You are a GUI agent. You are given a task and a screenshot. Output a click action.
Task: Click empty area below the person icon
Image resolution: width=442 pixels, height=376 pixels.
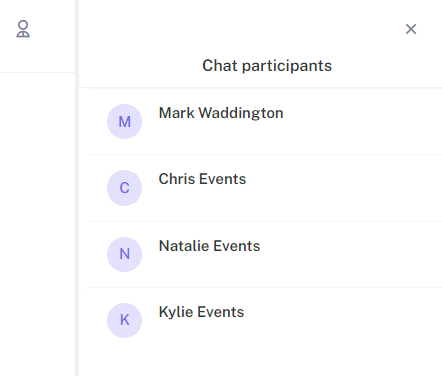(x=37, y=223)
